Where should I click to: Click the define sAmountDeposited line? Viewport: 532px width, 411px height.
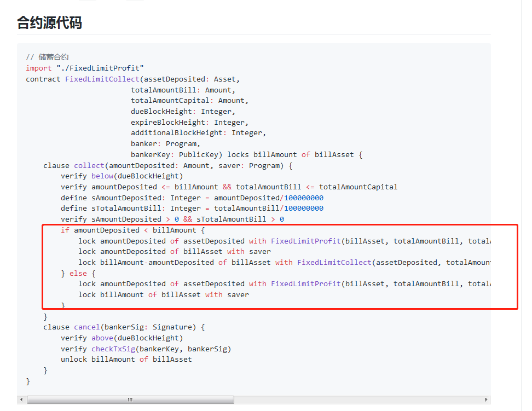pyautogui.click(x=192, y=198)
